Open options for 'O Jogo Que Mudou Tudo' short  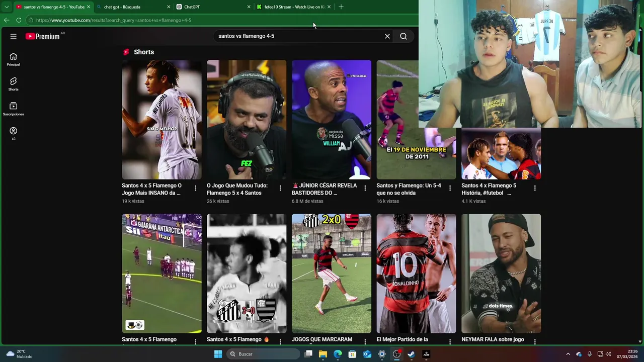point(280,188)
